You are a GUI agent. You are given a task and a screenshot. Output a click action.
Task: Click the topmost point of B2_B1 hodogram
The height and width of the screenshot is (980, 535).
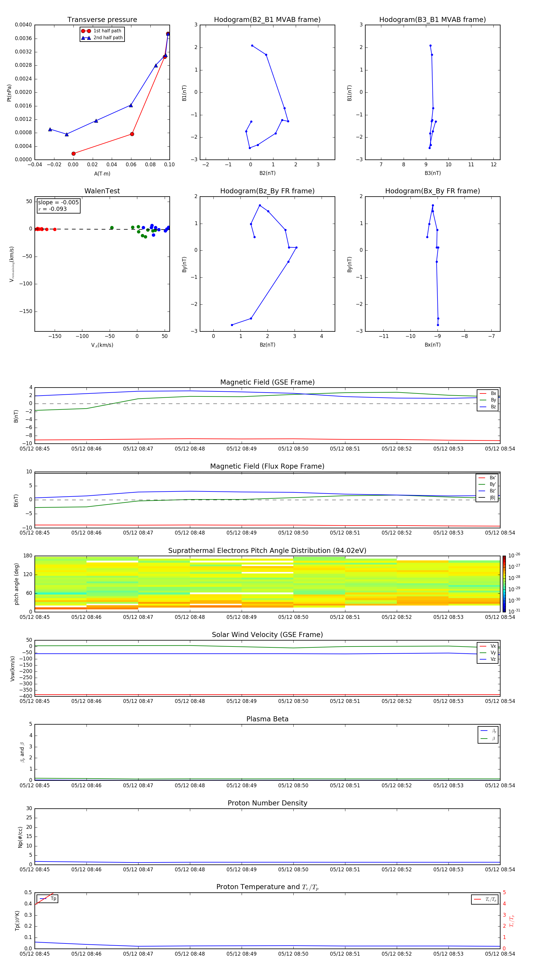pyautogui.click(x=252, y=46)
